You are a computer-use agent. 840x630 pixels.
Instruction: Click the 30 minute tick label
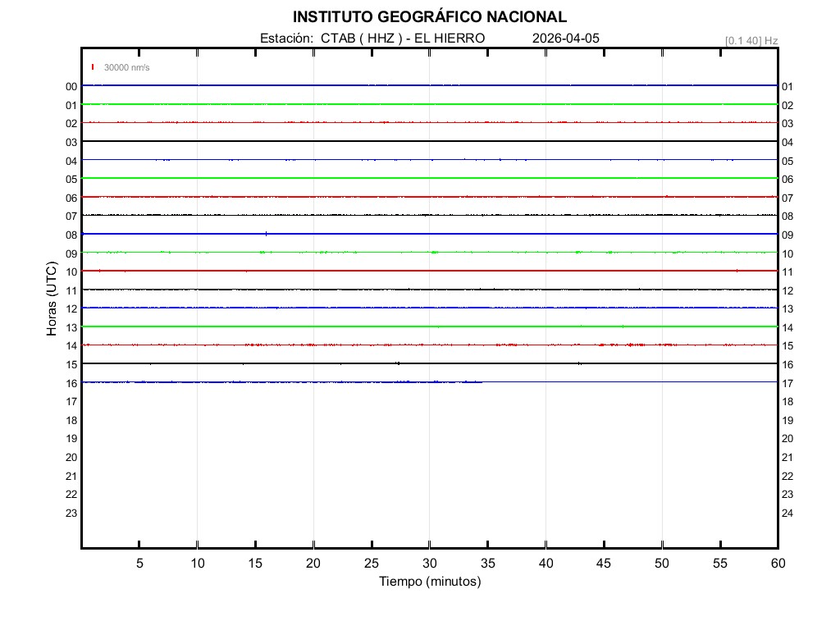click(430, 563)
